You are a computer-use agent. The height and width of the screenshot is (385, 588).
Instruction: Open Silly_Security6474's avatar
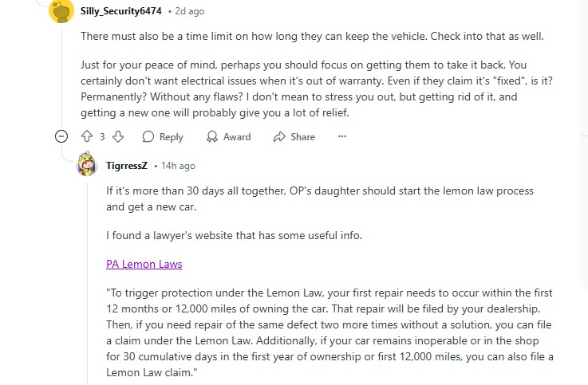click(x=62, y=12)
